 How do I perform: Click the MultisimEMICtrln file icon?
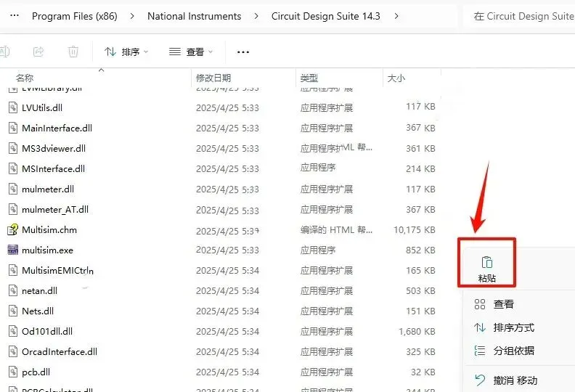point(13,270)
